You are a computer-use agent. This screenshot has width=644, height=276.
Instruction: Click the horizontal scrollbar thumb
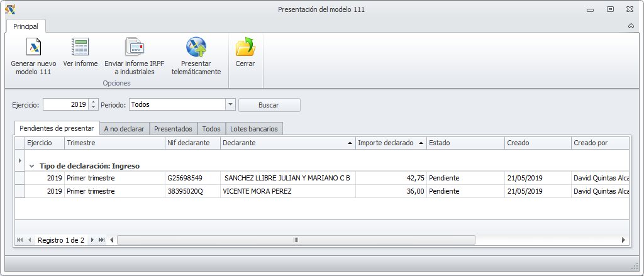(x=296, y=240)
